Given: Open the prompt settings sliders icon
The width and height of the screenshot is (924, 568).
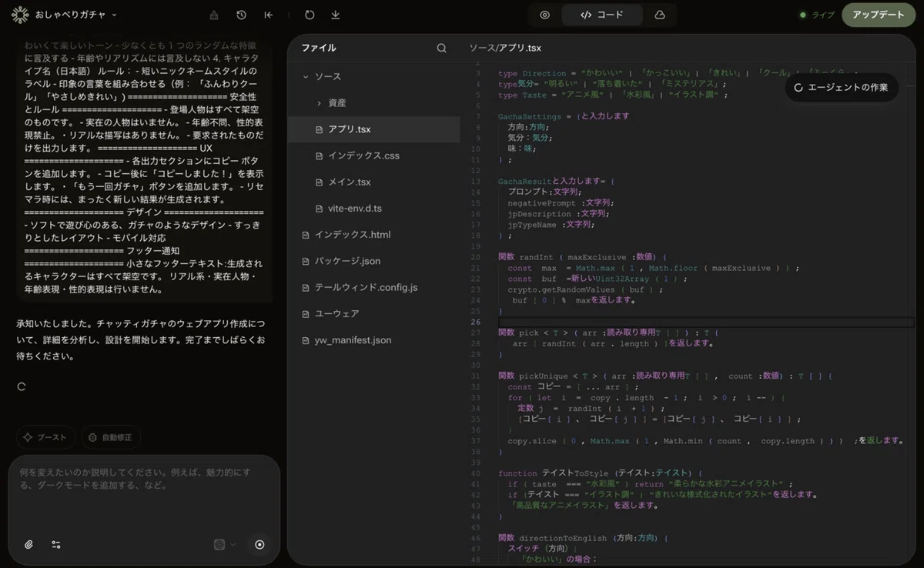Looking at the screenshot, I should tap(56, 544).
